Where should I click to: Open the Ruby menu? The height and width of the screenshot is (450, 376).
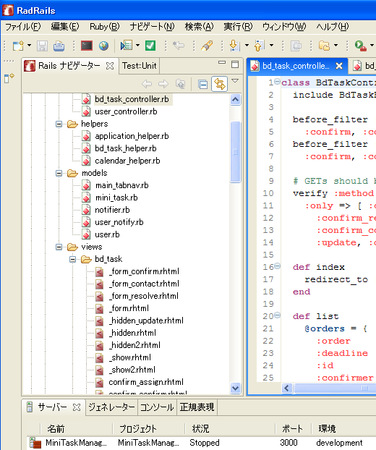click(x=105, y=27)
